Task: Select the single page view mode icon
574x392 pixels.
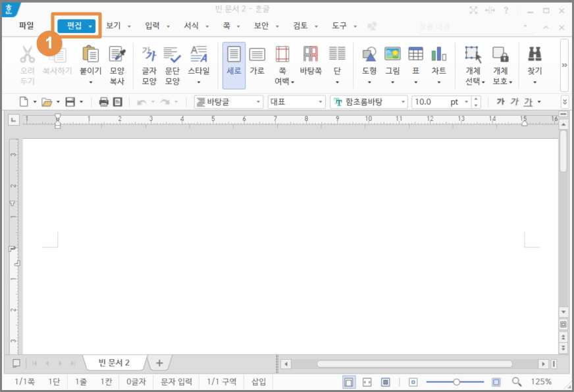Action: [x=349, y=382]
